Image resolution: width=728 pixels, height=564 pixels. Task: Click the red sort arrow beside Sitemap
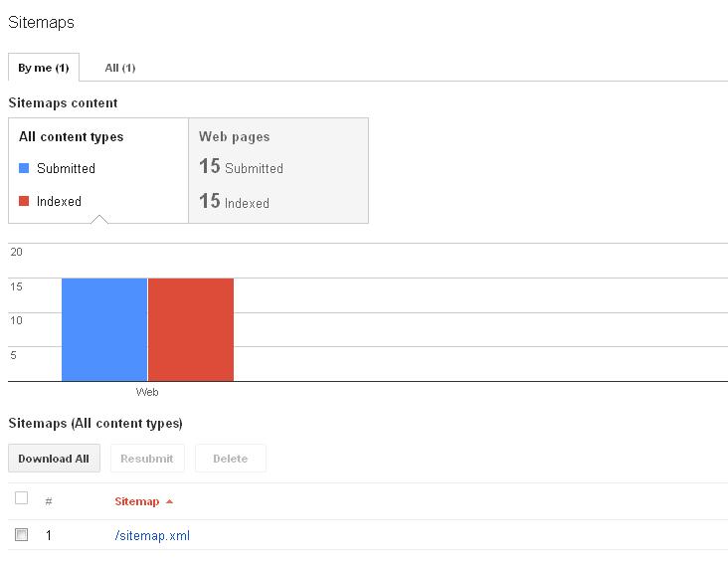(169, 501)
